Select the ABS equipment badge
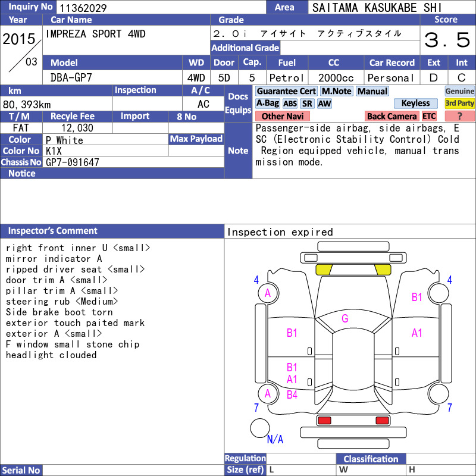Viewport: 476px width, 476px height. point(290,104)
